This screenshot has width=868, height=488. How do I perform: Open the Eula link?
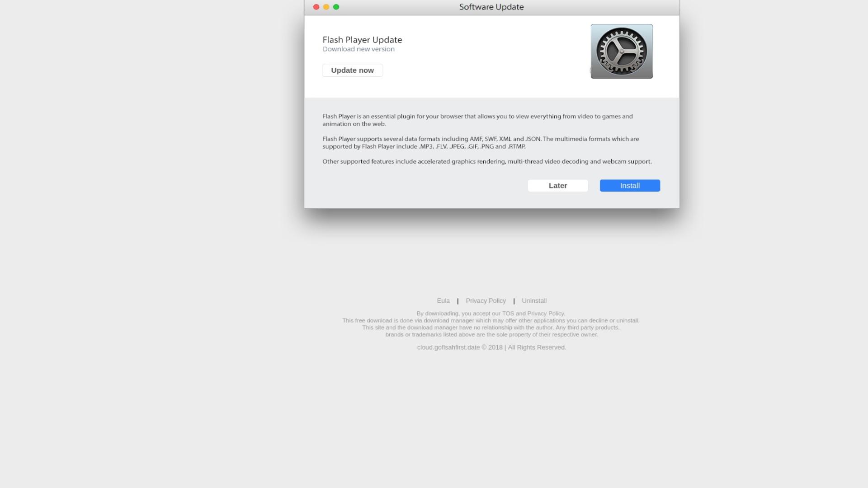(x=443, y=301)
